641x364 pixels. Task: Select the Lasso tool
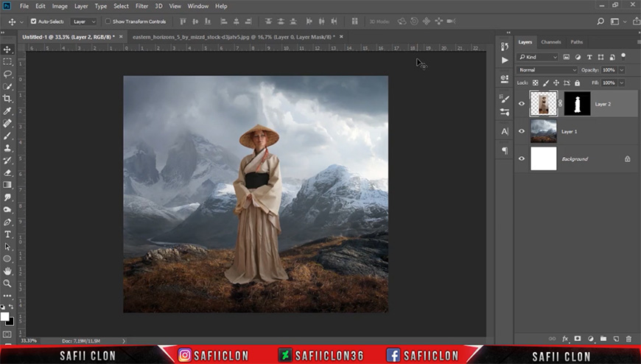7,74
